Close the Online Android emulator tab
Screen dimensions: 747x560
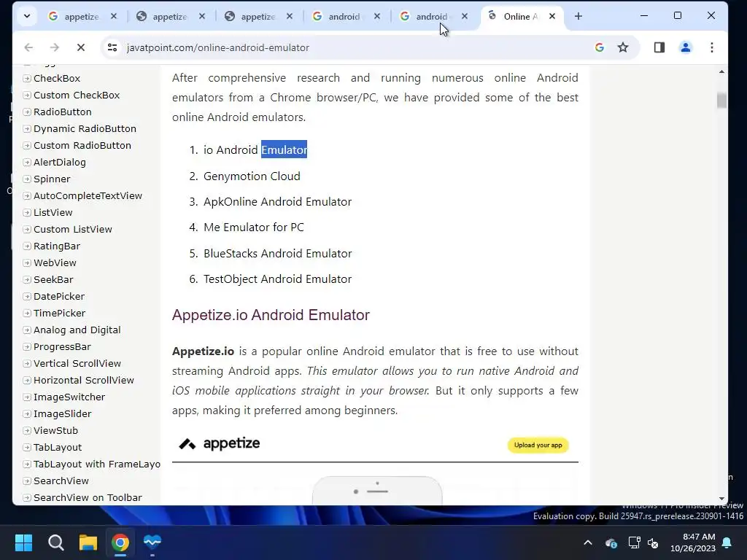coord(552,16)
